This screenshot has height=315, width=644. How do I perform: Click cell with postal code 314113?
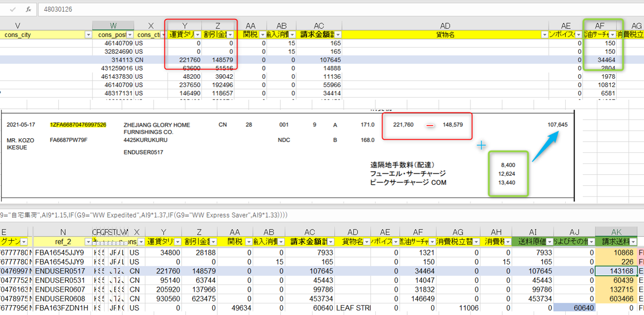(x=113, y=60)
